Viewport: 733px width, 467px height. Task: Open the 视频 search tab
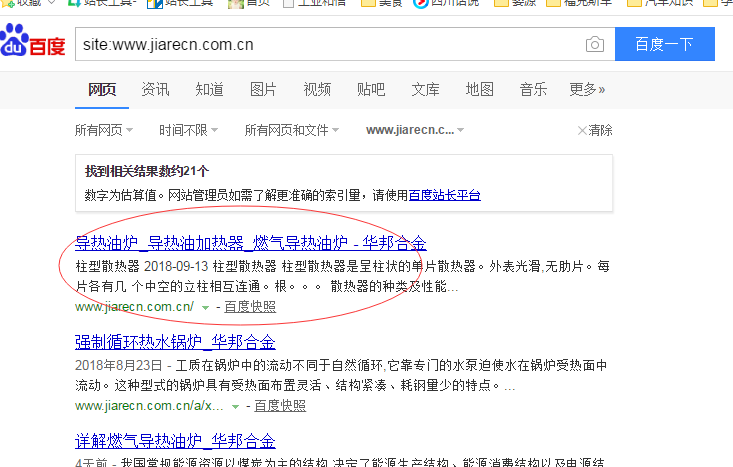coord(317,89)
